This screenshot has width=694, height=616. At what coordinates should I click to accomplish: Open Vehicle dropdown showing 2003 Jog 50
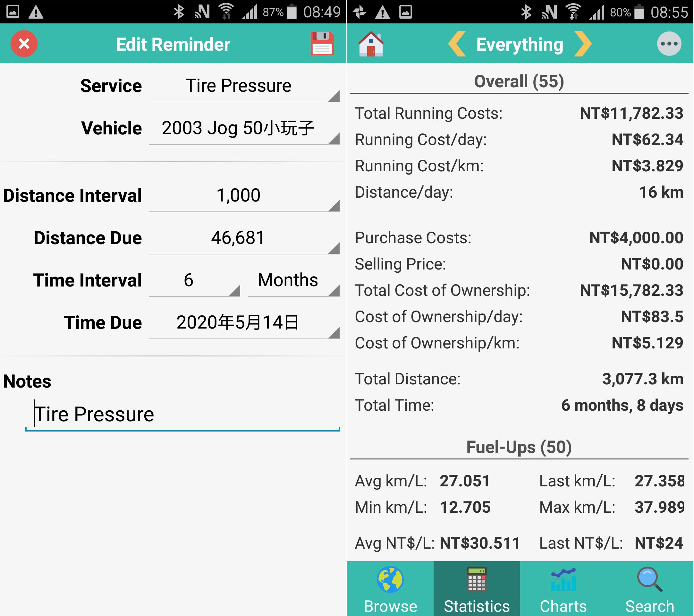[x=244, y=129]
